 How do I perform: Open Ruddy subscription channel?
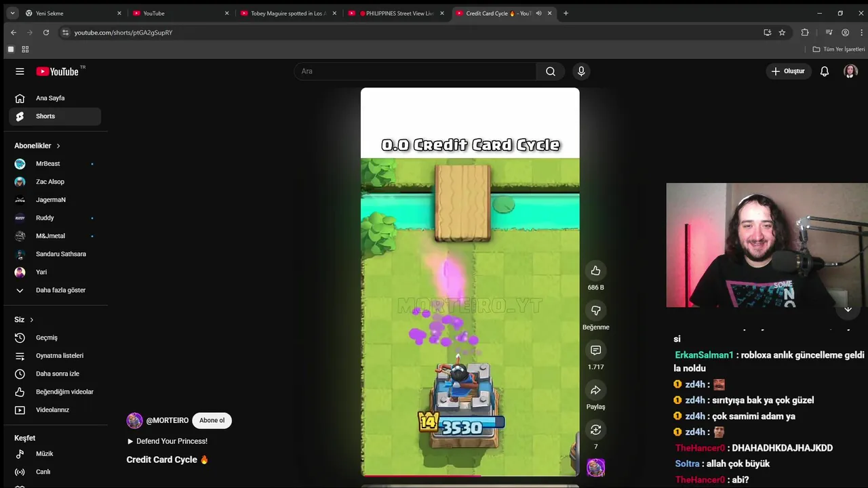(x=55, y=218)
